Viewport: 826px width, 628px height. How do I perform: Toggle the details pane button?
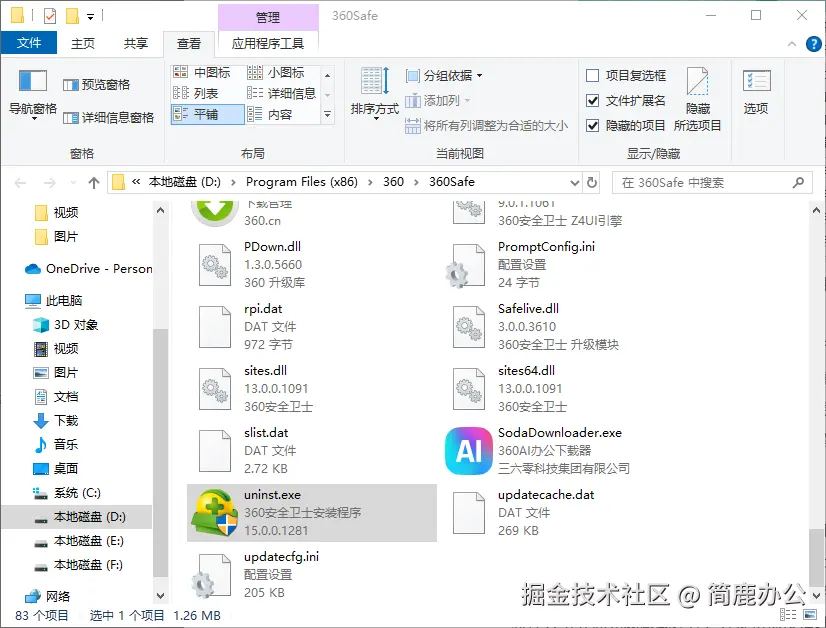click(108, 117)
